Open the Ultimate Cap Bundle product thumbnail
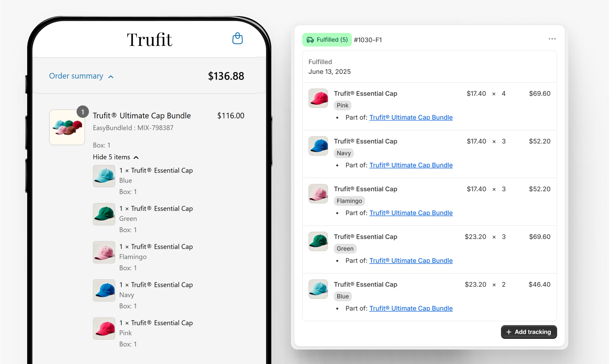This screenshot has width=609, height=364. [67, 127]
